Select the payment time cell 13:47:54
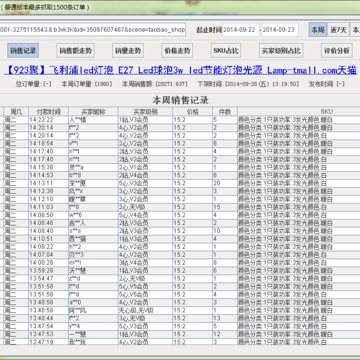The image size is (360, 360). coord(48,326)
